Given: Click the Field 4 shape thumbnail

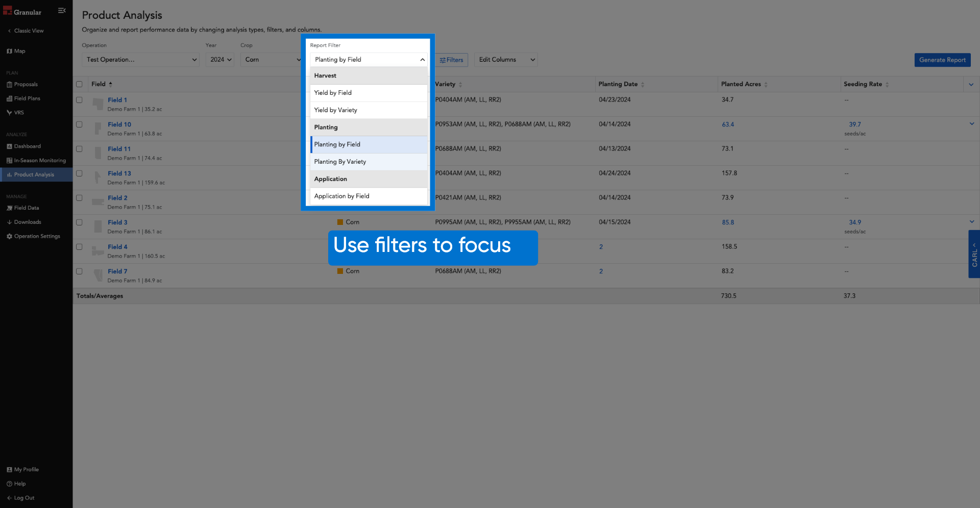Looking at the screenshot, I should coord(97,251).
